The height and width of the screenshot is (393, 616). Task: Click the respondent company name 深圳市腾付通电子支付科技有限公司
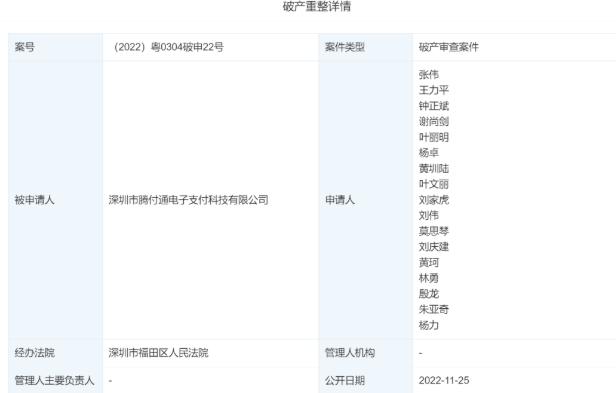tap(189, 200)
